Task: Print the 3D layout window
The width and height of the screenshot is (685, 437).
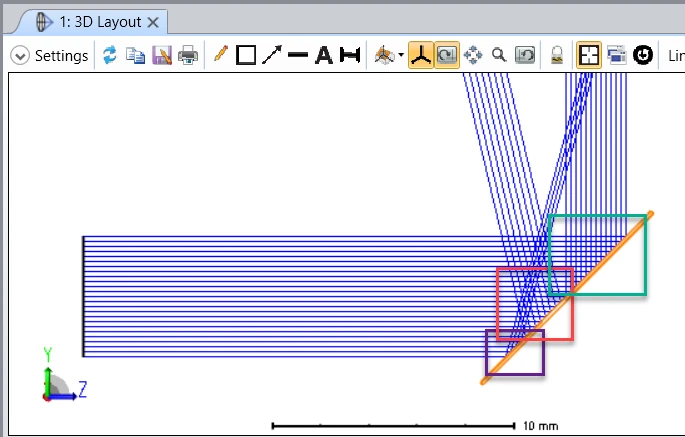Action: point(188,55)
